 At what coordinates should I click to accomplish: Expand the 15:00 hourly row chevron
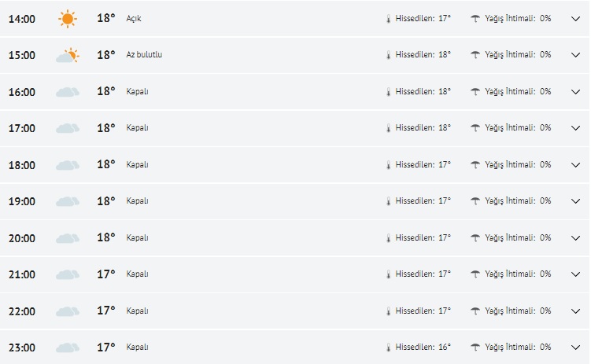point(575,55)
